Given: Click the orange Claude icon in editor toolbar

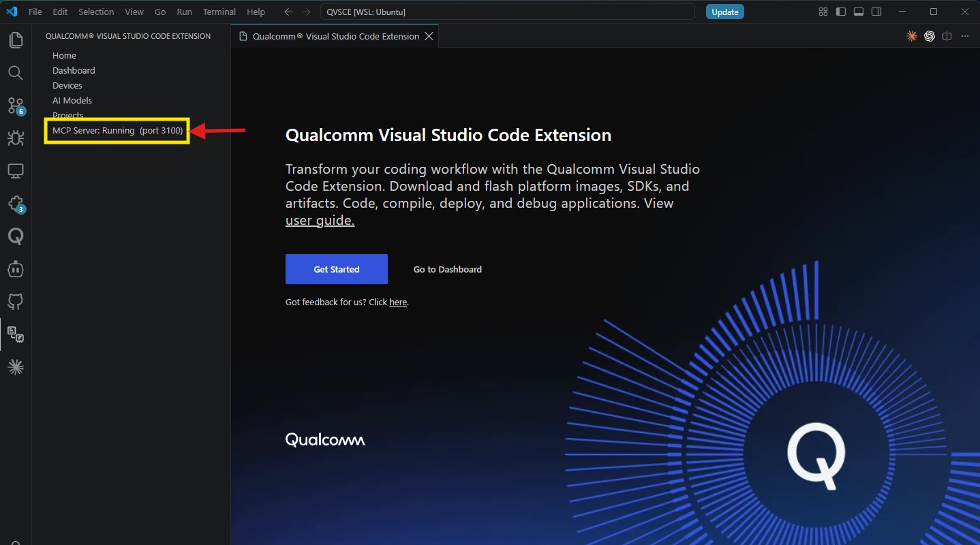Looking at the screenshot, I should pos(912,36).
